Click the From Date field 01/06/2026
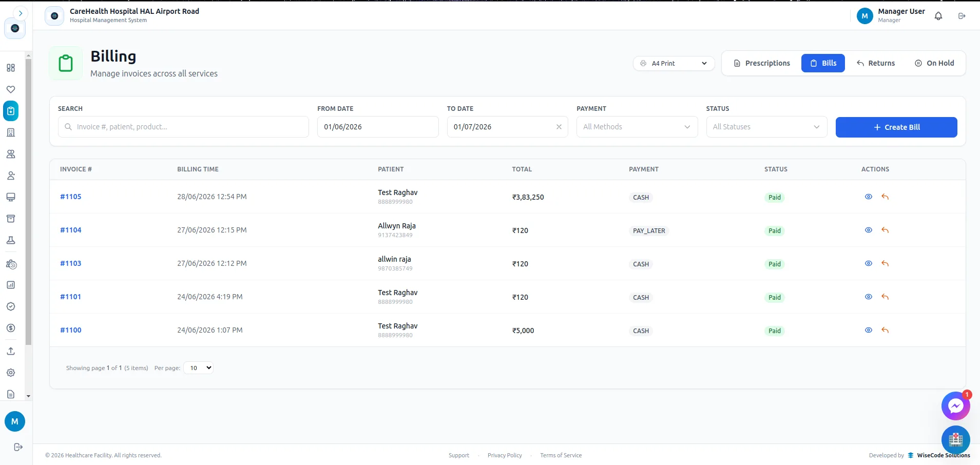 click(x=378, y=127)
